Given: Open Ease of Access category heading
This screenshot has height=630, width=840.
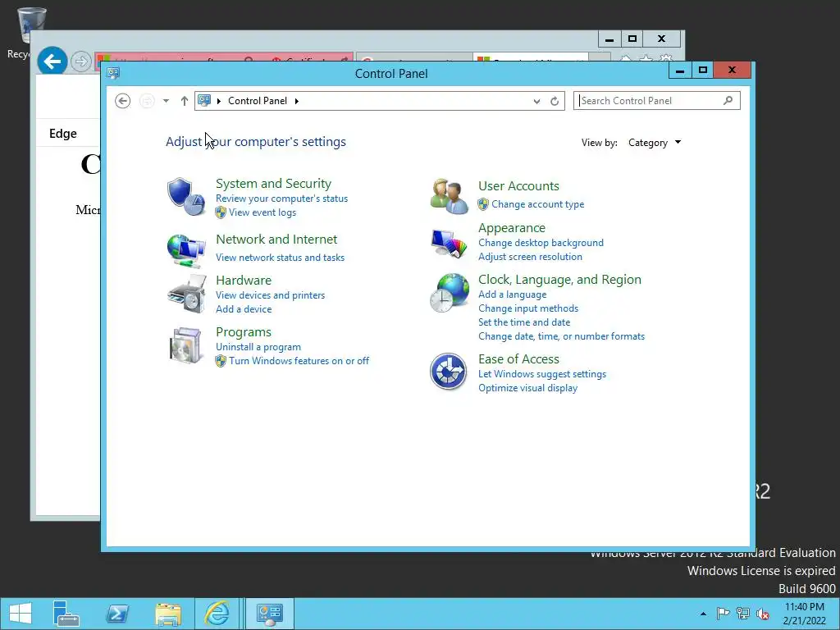Looking at the screenshot, I should pos(518,359).
